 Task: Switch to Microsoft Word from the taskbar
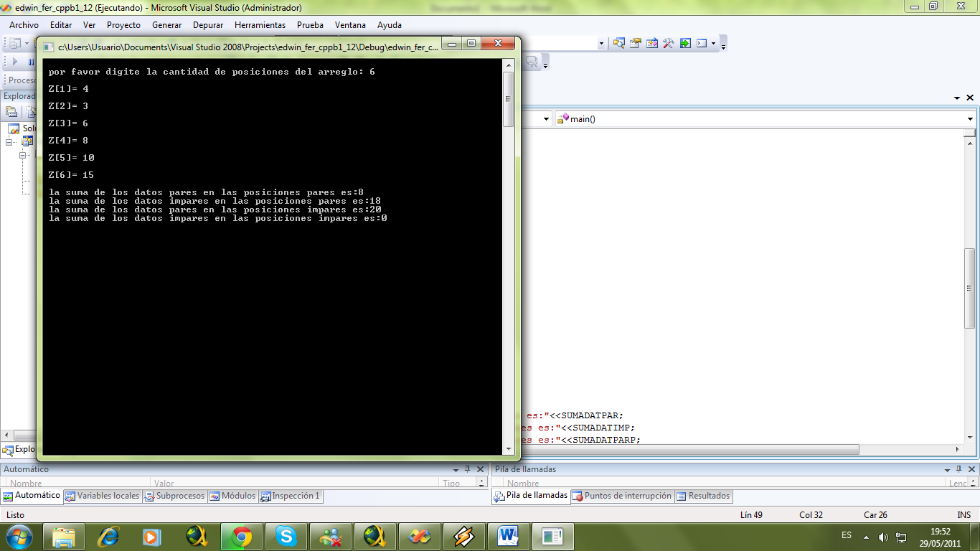click(508, 536)
